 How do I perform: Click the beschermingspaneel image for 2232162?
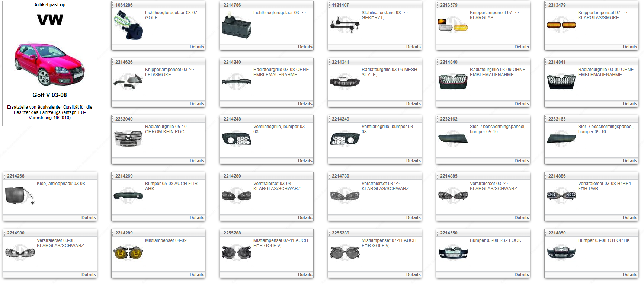pyautogui.click(x=453, y=139)
